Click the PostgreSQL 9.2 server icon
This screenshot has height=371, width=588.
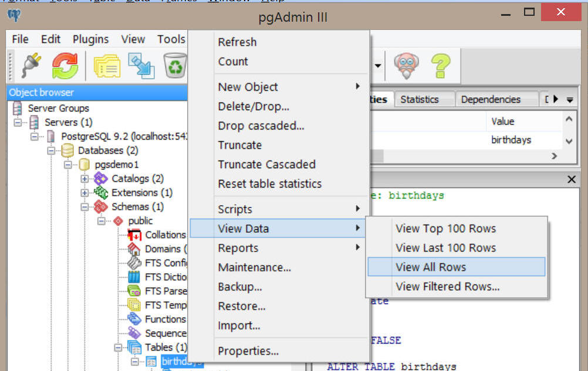pyautogui.click(x=50, y=137)
